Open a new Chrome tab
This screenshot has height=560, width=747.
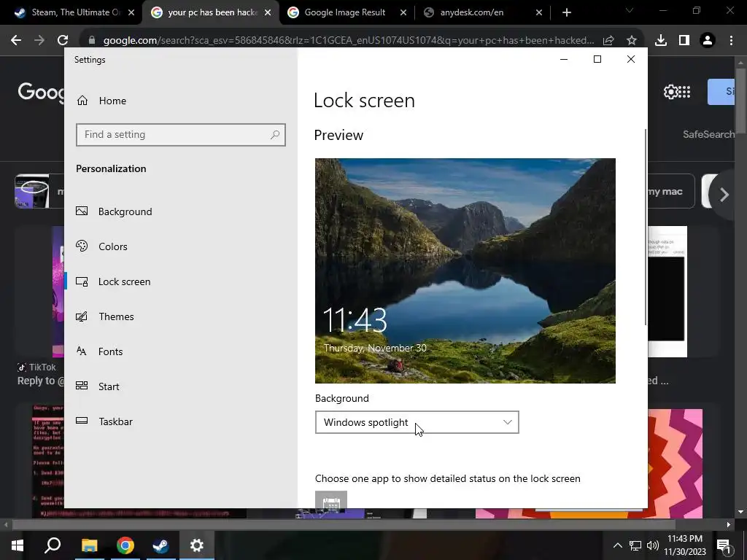(566, 12)
